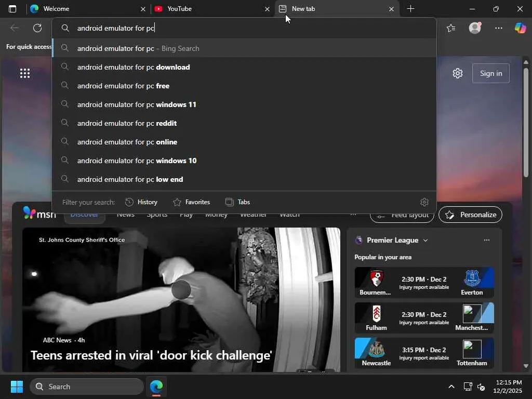Show hidden system tray icons
This screenshot has width=532, height=399.
(451, 387)
